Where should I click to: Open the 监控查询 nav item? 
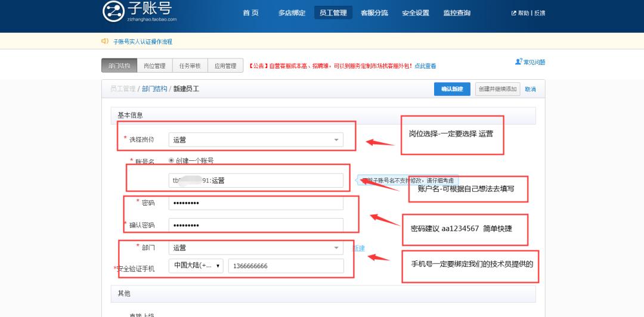(x=457, y=13)
